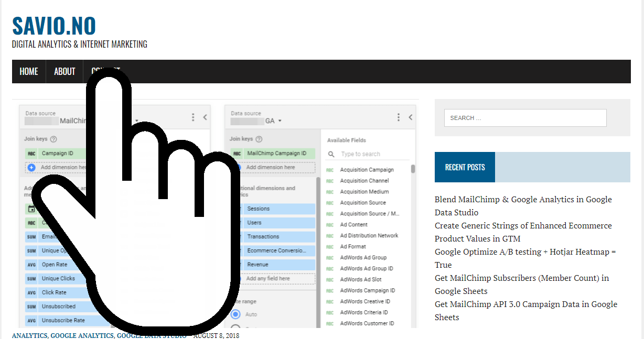
Task: Open the GOOGLE ANALYTICS category link
Action: pyautogui.click(x=82, y=335)
